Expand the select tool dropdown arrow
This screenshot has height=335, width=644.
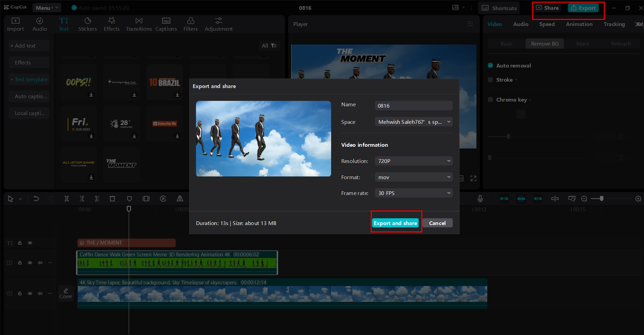click(x=20, y=199)
